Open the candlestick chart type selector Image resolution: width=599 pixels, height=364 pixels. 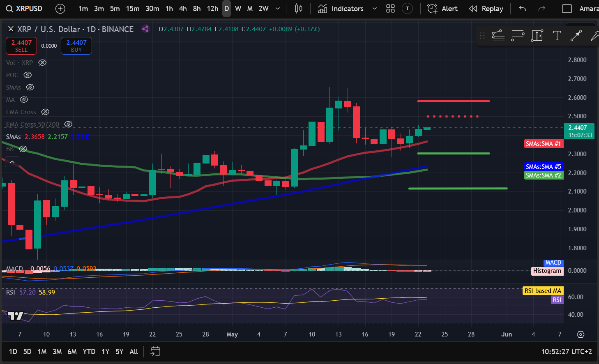(x=299, y=9)
